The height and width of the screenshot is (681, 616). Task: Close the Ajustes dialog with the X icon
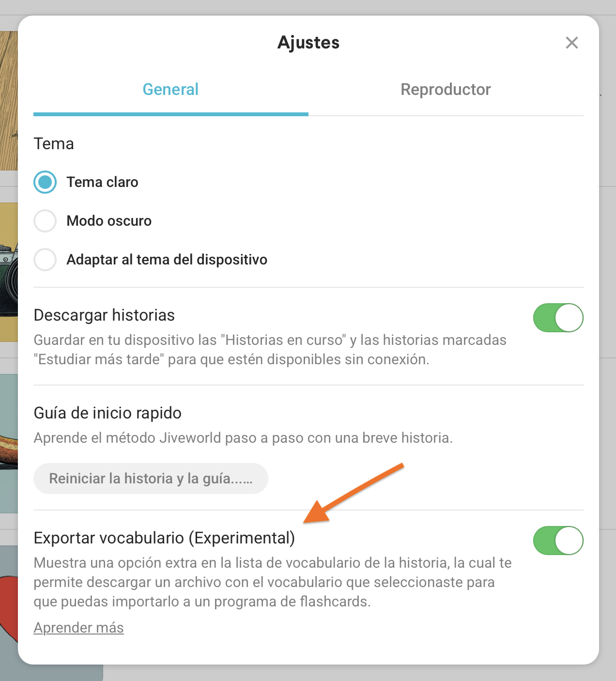tap(572, 43)
